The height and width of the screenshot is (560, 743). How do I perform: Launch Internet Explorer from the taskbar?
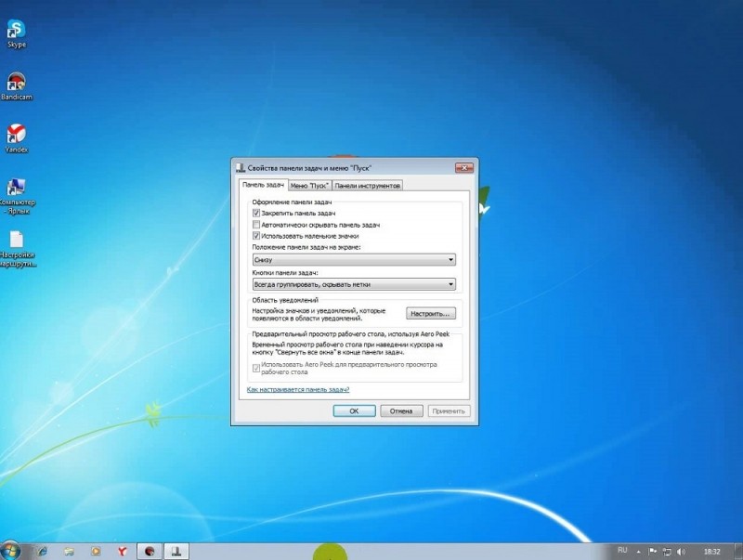[42, 551]
